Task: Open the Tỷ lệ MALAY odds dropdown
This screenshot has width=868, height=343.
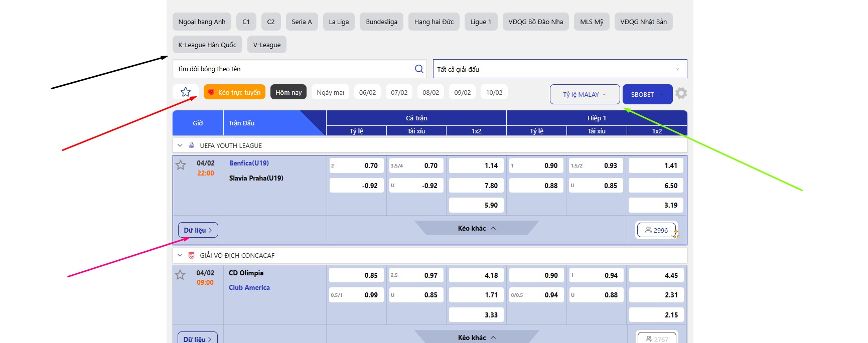Action: [585, 94]
